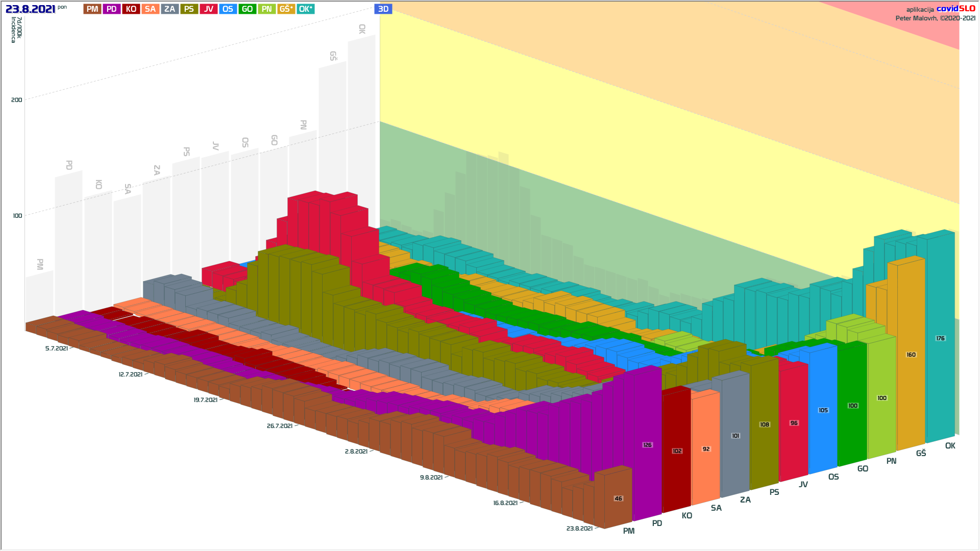
Task: Click the 23.8.2021 date heading
Action: tap(30, 9)
